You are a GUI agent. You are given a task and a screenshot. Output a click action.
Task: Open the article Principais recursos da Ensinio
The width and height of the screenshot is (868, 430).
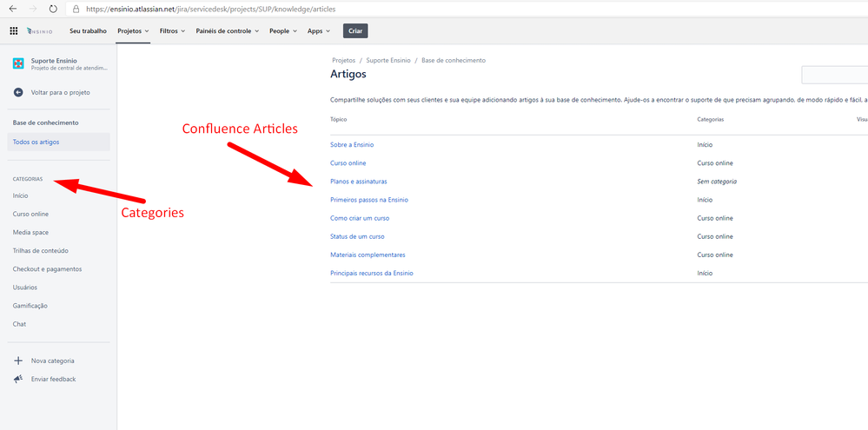(372, 273)
